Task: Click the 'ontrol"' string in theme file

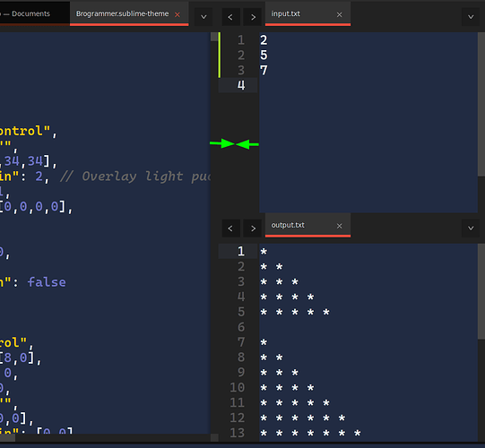Action: coord(25,131)
